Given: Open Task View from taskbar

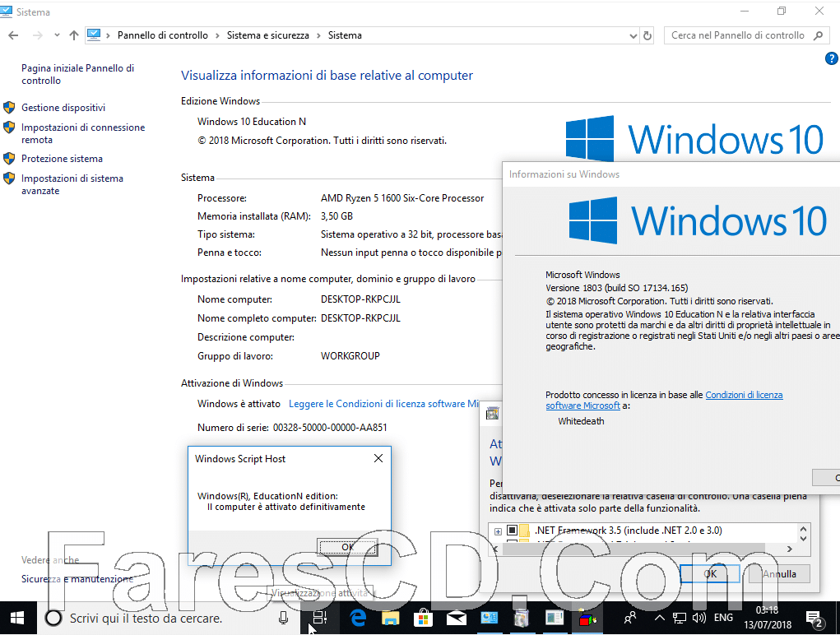Looking at the screenshot, I should (x=320, y=619).
